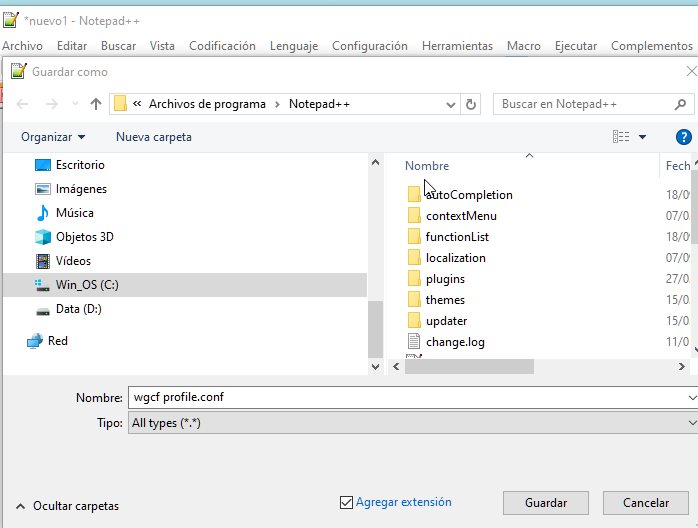Select the Red network icon
Screen dimensions: 698x528
click(x=35, y=341)
